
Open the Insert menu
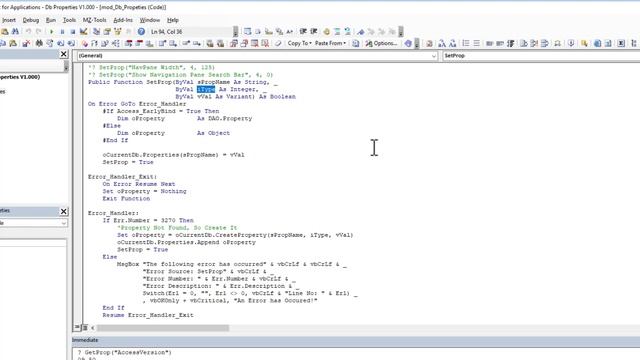tap(9, 20)
